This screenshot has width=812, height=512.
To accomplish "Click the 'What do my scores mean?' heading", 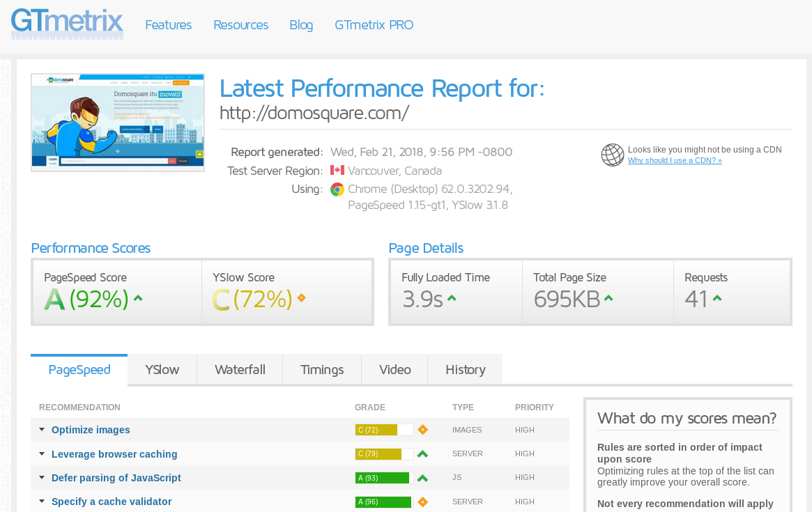I will 687,418.
